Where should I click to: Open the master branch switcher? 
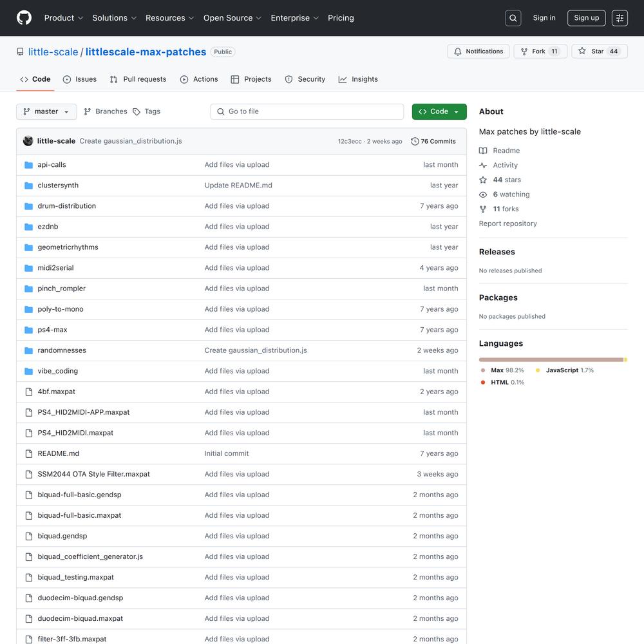click(x=46, y=111)
